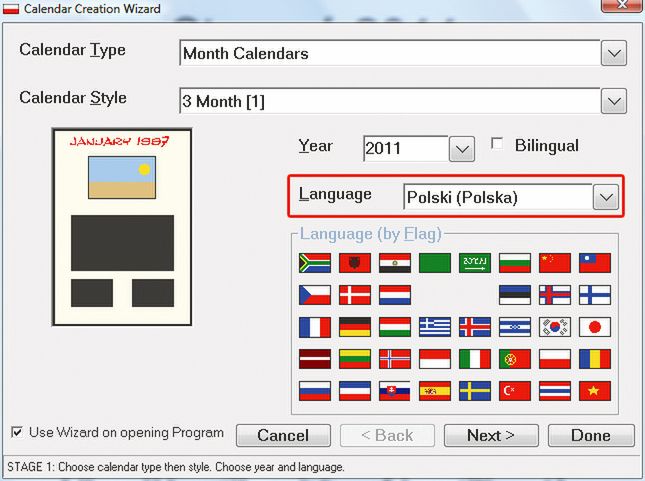The height and width of the screenshot is (481, 645).
Task: Choose the Saudi Arabia flag
Action: [475, 263]
